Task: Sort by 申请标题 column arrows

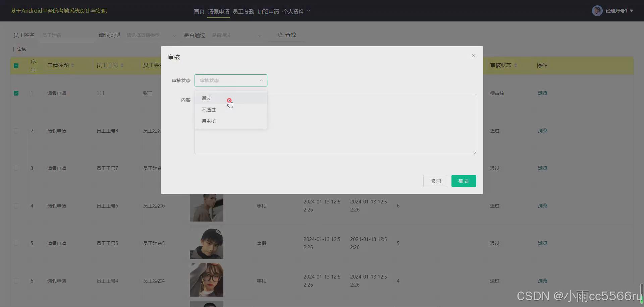Action: 73,65
